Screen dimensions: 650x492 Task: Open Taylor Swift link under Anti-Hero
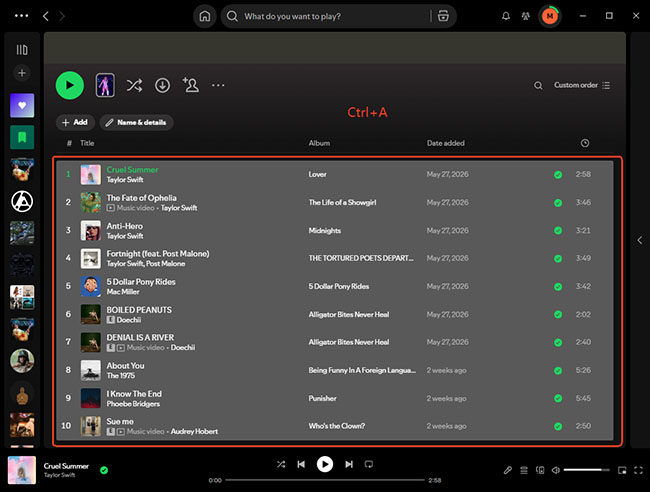point(125,236)
